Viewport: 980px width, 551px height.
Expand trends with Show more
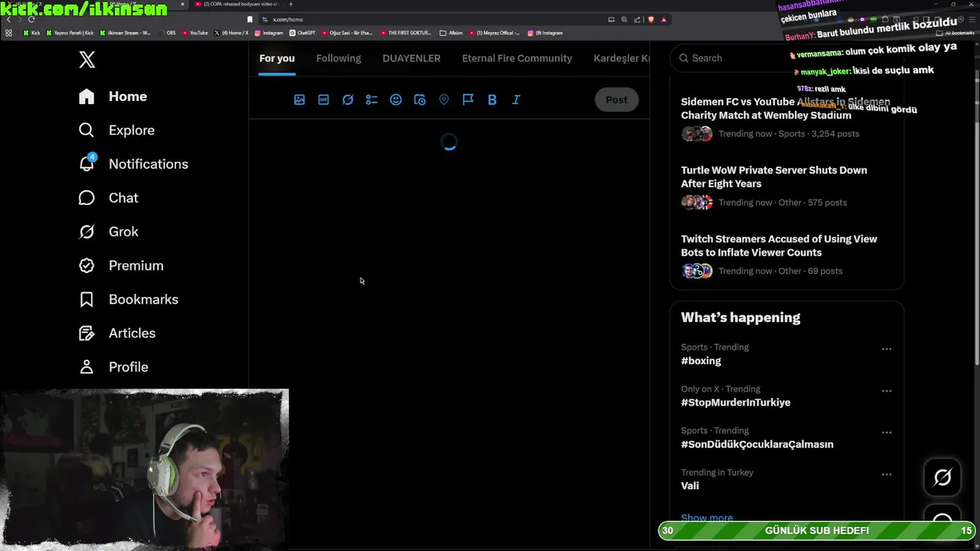click(x=707, y=517)
